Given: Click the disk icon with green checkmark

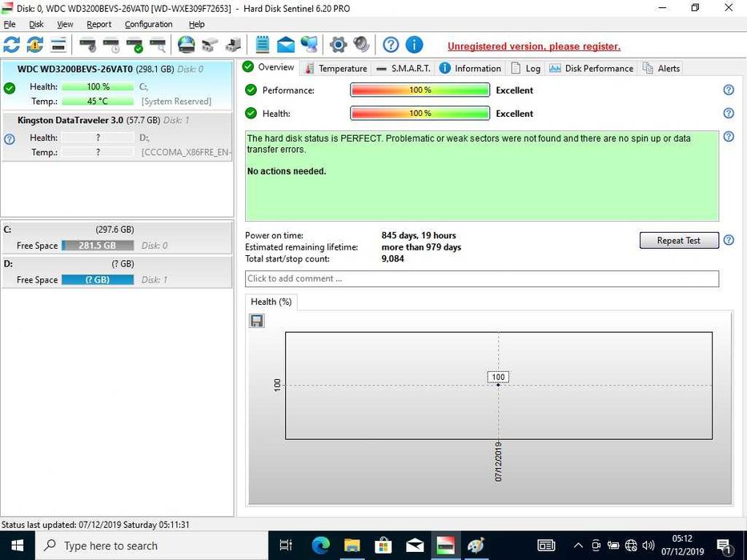Looking at the screenshot, I should click(135, 45).
